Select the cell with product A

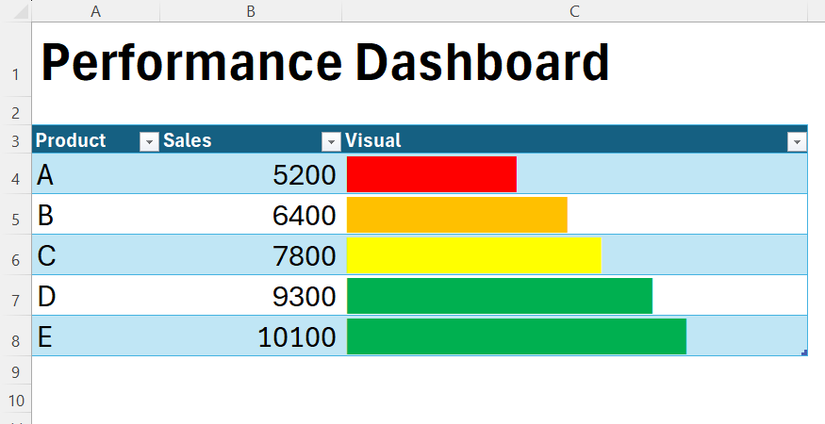(x=96, y=174)
